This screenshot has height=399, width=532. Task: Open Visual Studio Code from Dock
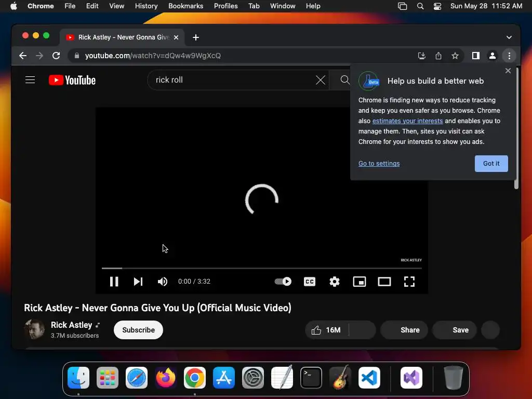pyautogui.click(x=369, y=378)
